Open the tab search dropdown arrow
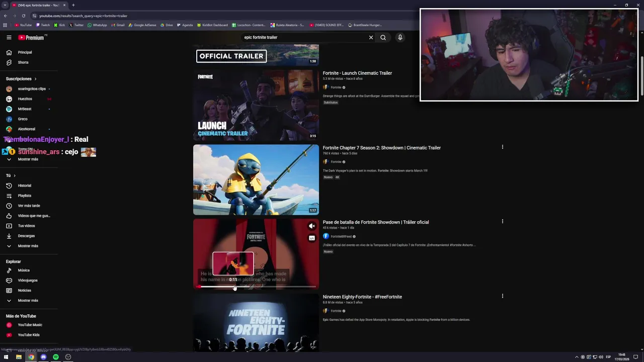This screenshot has height=362, width=644. click(5, 5)
